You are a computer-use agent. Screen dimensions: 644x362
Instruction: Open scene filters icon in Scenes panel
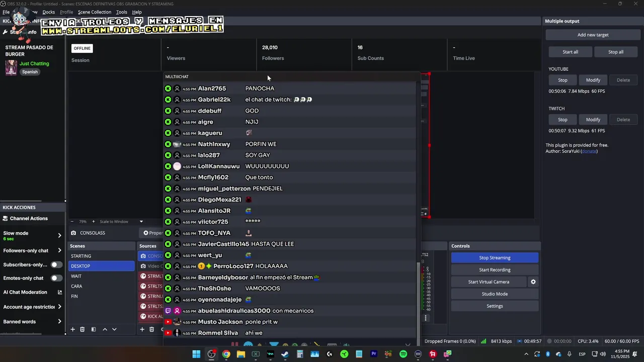pyautogui.click(x=93, y=329)
